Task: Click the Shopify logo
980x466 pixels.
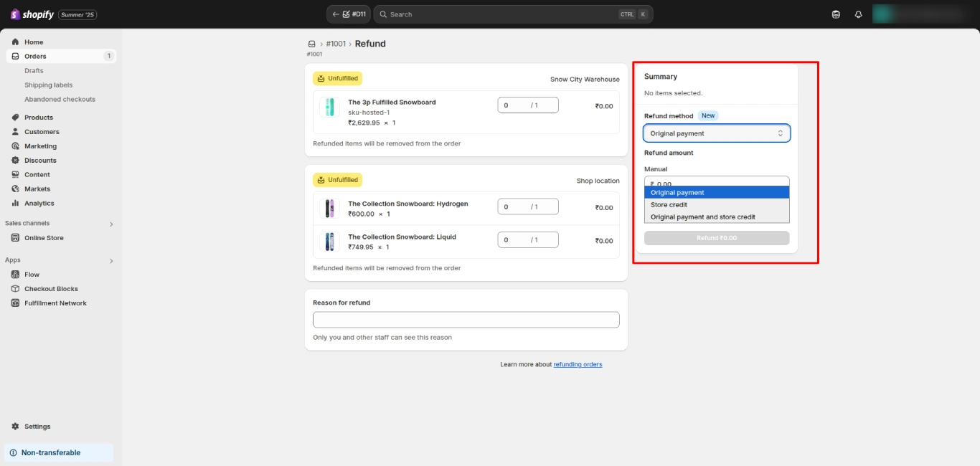Action: pos(32,14)
